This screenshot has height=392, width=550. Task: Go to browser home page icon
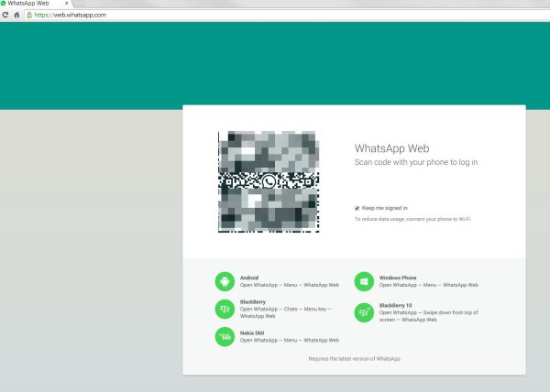click(x=16, y=15)
